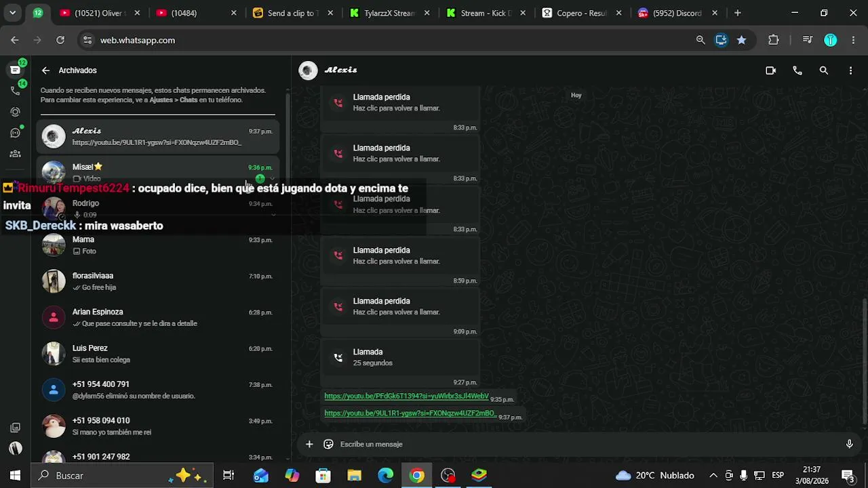Open the Chrome three-dot menu
868x488 pixels.
point(853,40)
